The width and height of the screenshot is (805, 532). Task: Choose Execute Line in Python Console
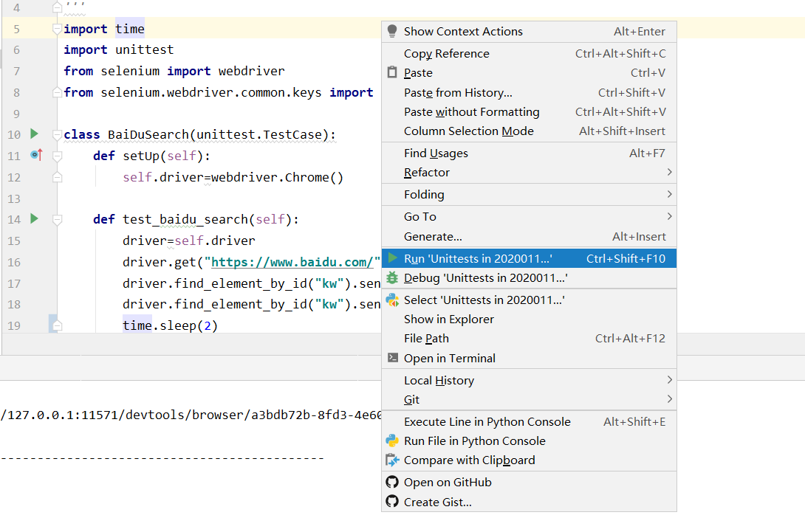click(x=529, y=422)
